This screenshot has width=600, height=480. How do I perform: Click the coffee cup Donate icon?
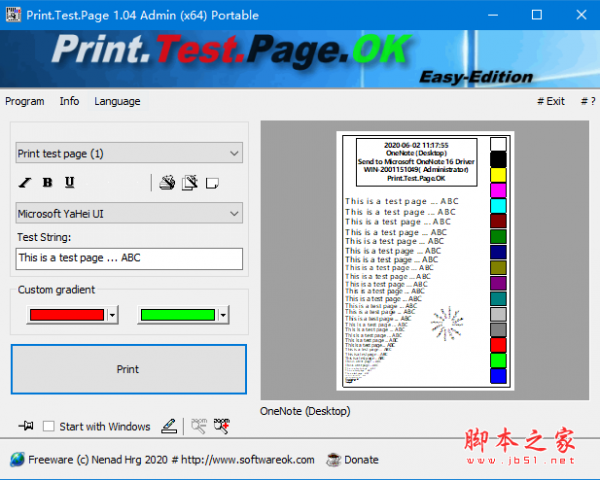333,459
